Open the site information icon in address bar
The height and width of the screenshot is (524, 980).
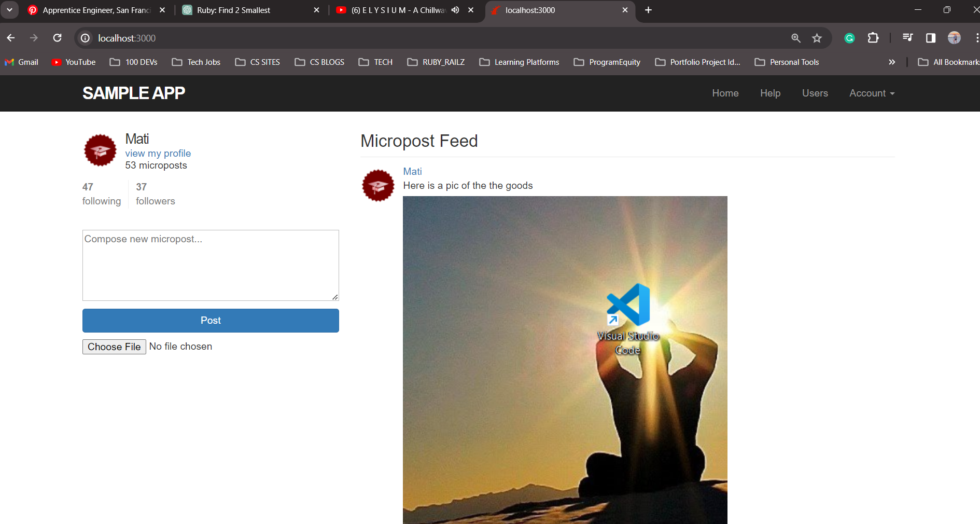86,38
